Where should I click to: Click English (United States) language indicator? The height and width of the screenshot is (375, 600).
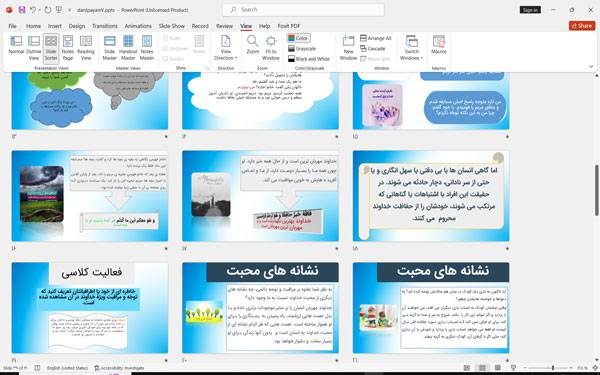click(x=67, y=368)
